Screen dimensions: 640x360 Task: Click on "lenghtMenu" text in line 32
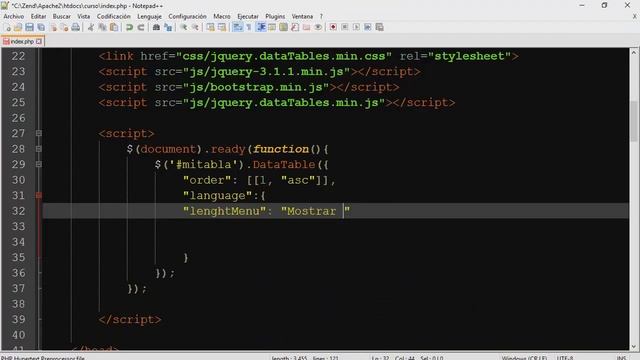click(224, 211)
